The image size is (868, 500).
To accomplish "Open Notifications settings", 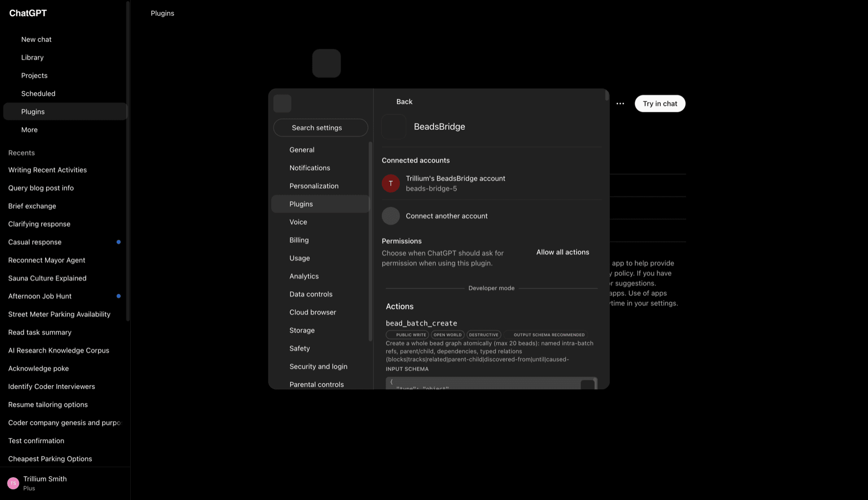I will [320, 168].
